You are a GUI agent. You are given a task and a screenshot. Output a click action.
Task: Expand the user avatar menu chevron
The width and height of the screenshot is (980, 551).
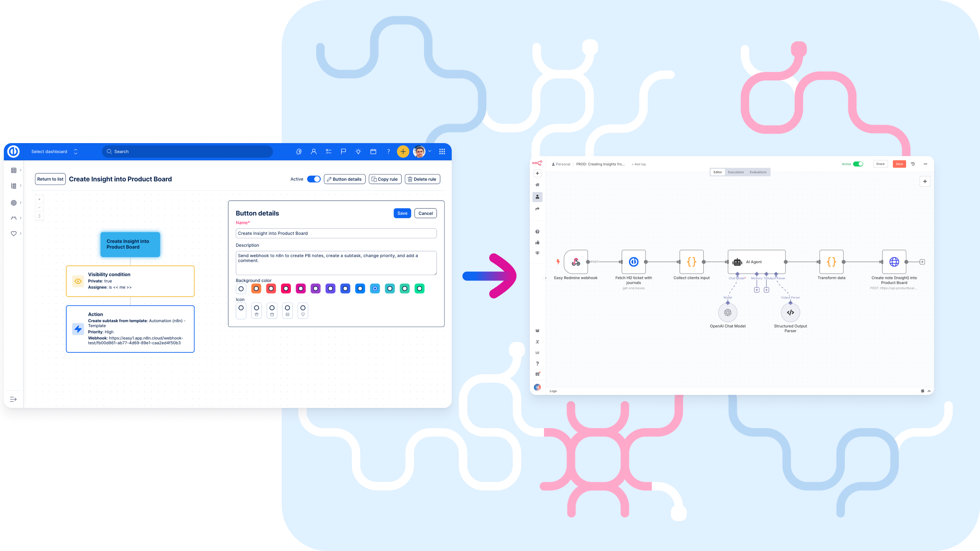tap(430, 152)
